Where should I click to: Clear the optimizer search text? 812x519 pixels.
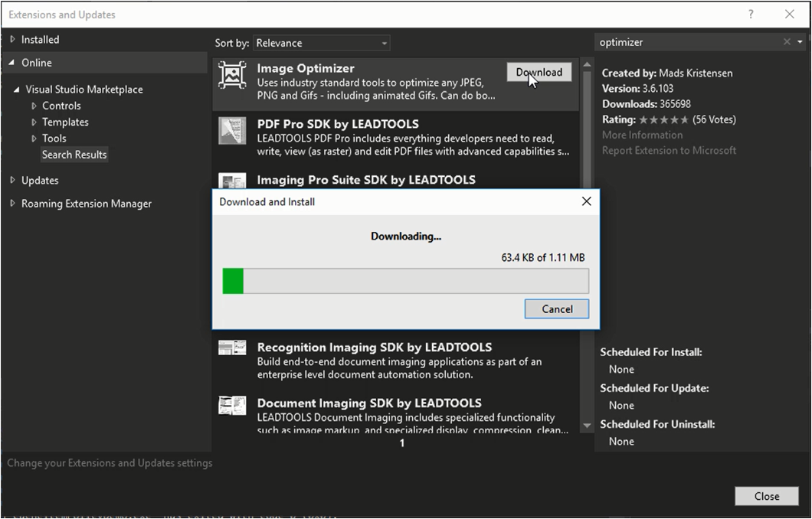[787, 42]
